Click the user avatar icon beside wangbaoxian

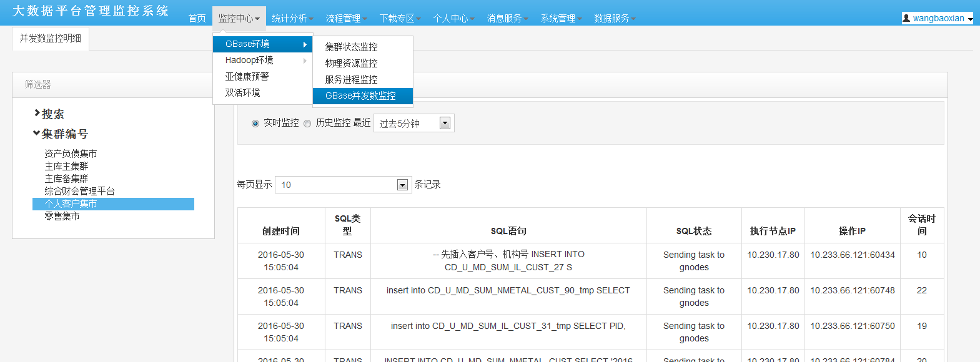click(906, 18)
